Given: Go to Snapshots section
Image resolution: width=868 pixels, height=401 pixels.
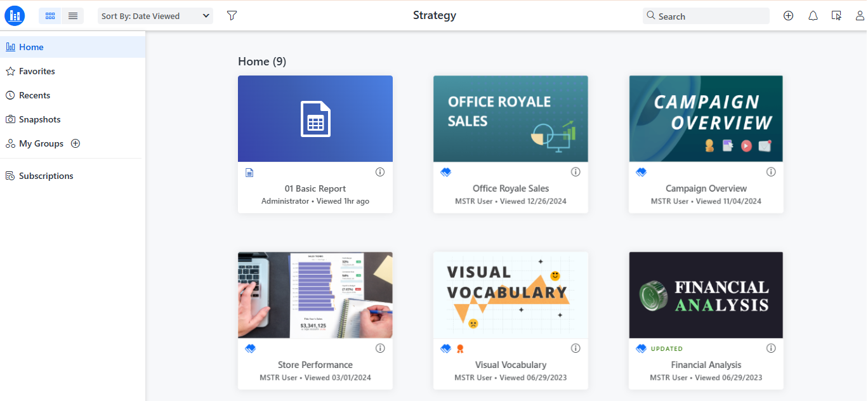Looking at the screenshot, I should [x=39, y=119].
